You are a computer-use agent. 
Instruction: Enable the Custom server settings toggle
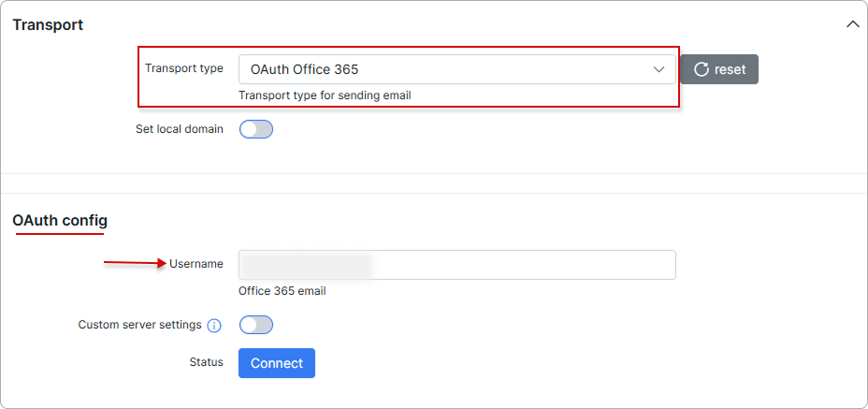pos(255,325)
